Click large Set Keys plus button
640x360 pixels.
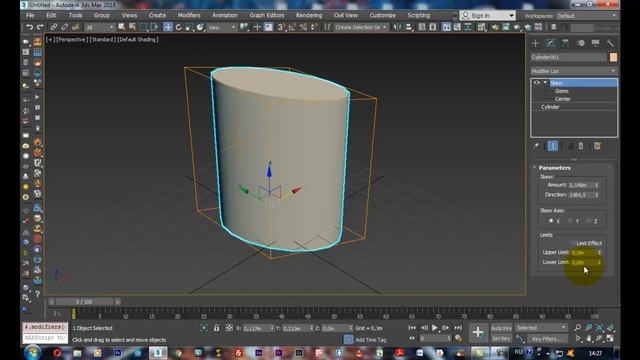[478, 332]
